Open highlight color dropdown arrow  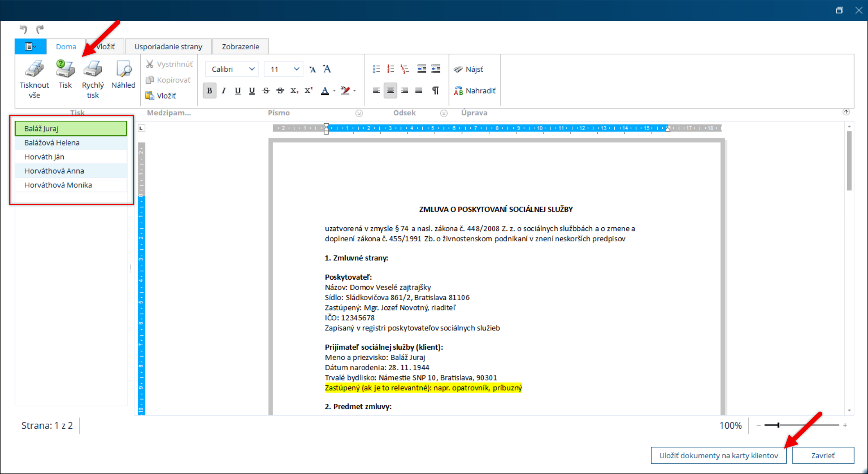[x=355, y=90]
